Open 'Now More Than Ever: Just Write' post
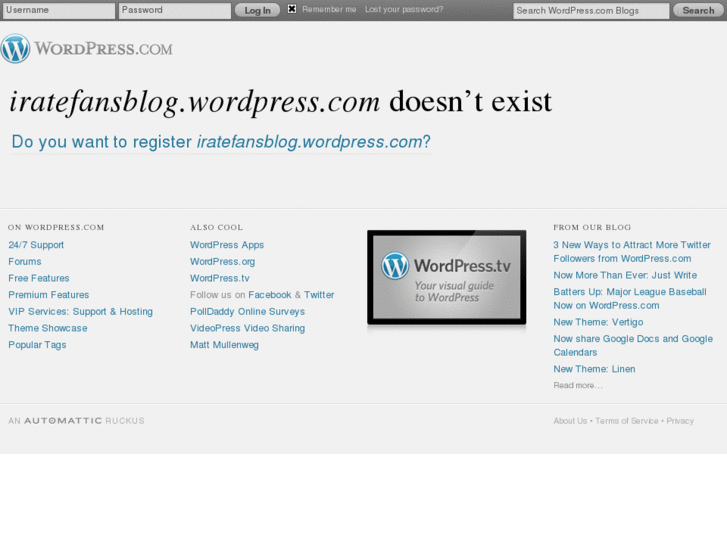 click(x=625, y=276)
